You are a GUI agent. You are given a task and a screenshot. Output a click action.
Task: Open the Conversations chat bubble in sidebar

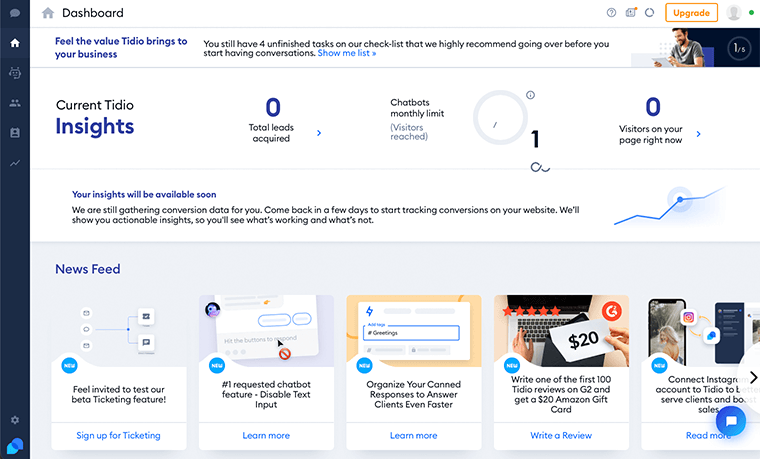click(x=15, y=13)
